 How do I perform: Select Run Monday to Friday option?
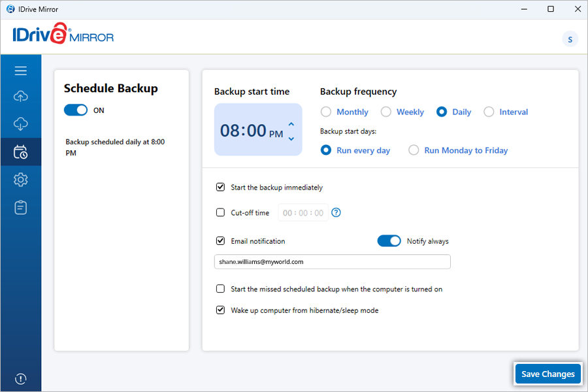(x=414, y=150)
